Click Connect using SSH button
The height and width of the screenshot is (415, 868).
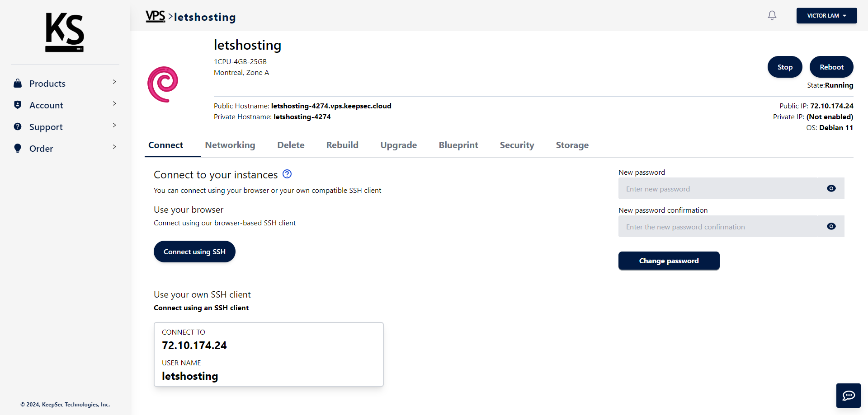194,252
